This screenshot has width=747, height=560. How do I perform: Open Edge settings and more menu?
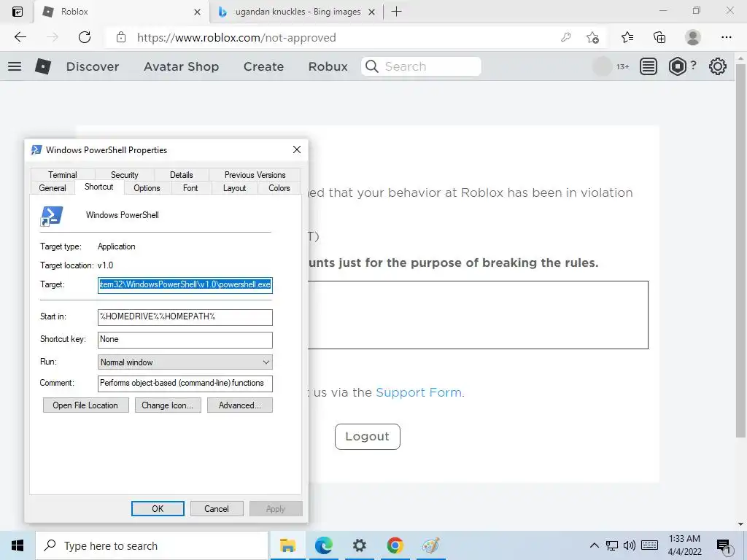click(726, 37)
